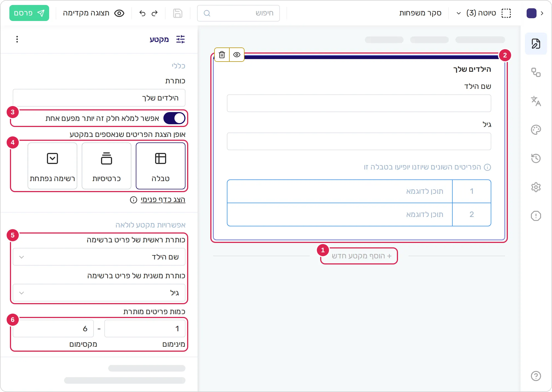
Task: Open תצוגה מקדימה preview
Action: (94, 13)
